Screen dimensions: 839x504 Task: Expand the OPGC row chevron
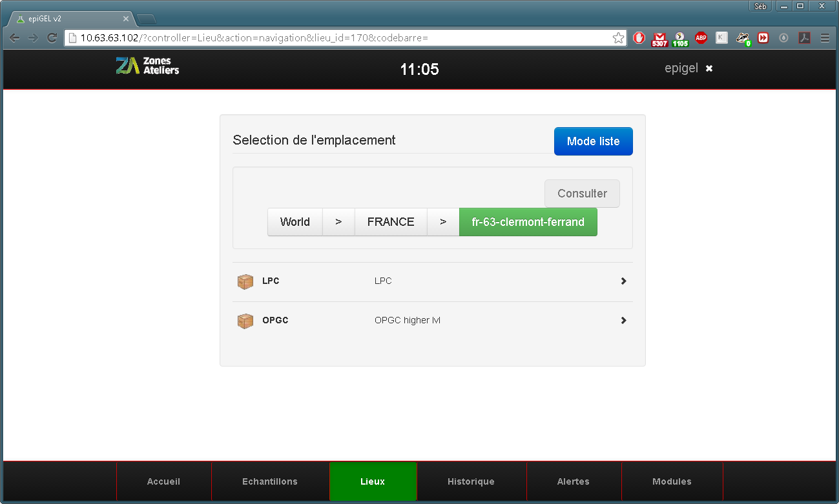[x=623, y=321]
